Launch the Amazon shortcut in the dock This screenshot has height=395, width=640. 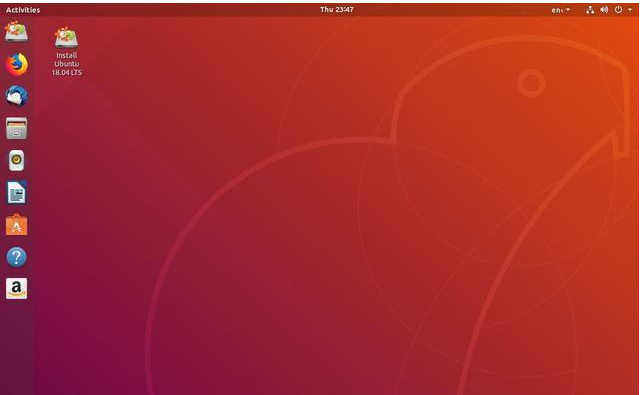pos(17,288)
